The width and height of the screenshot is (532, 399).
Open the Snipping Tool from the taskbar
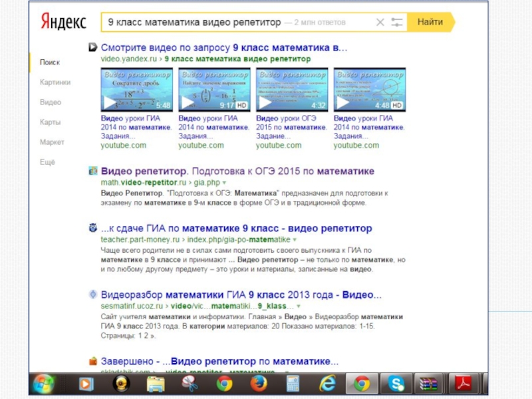[x=190, y=384]
